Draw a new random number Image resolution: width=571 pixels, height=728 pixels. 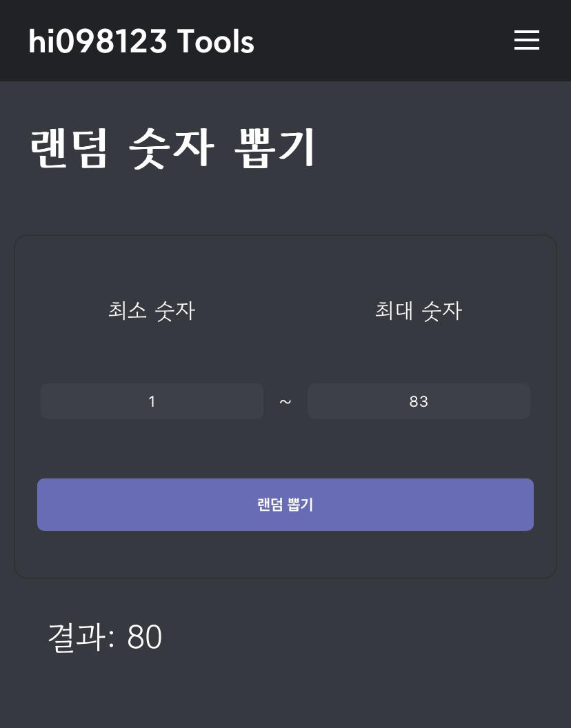point(285,505)
